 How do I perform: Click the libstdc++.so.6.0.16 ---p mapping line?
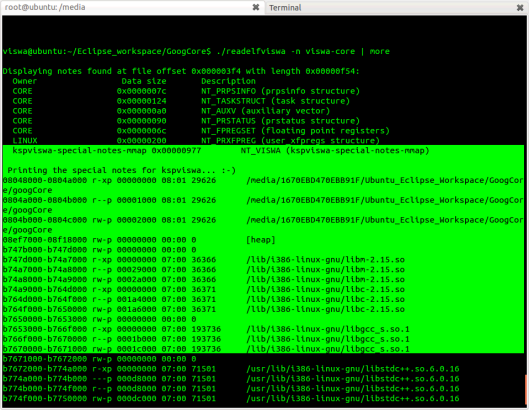pyautogui.click(x=231, y=379)
